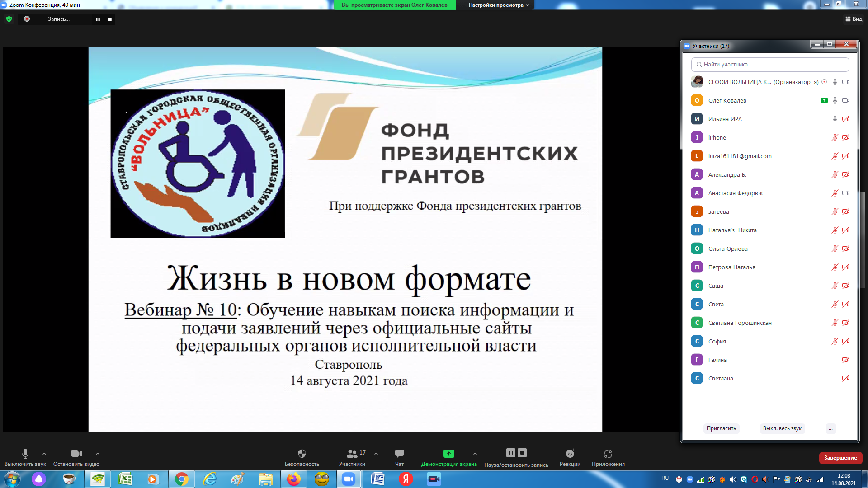Pause recording in bottom toolbar
868x488 pixels.
pyautogui.click(x=511, y=452)
